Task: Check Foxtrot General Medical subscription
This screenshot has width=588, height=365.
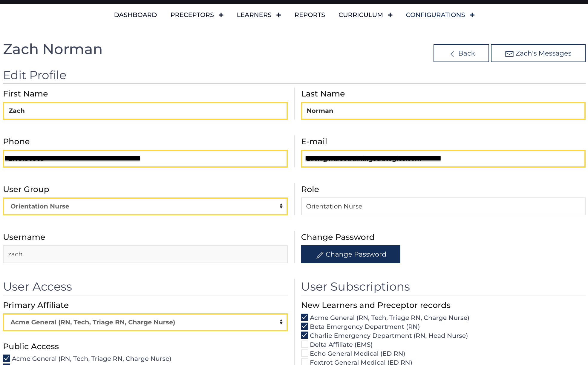Action: tap(305, 362)
